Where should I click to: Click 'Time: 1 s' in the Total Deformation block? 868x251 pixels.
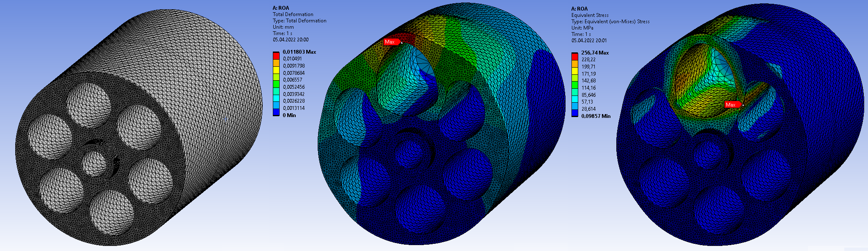pos(283,33)
